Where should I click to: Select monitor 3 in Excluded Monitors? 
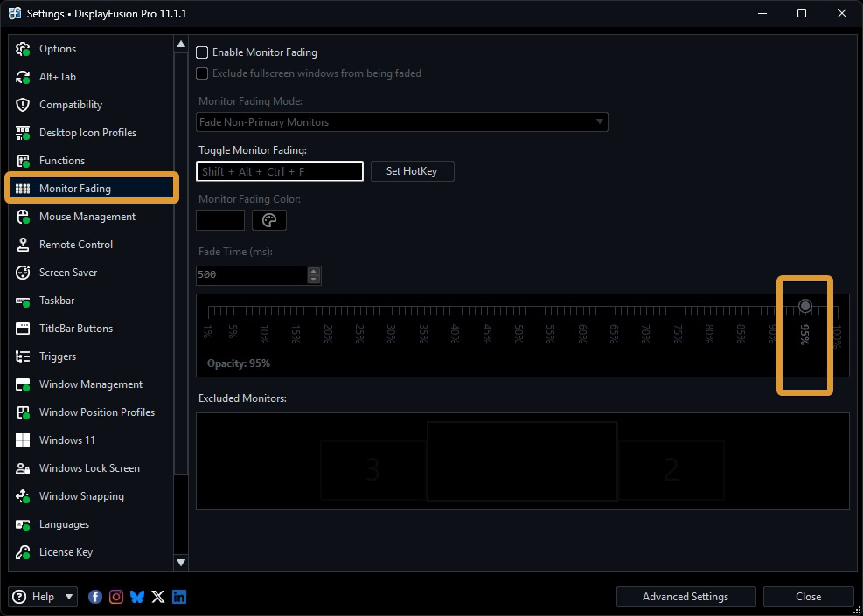[x=373, y=470]
